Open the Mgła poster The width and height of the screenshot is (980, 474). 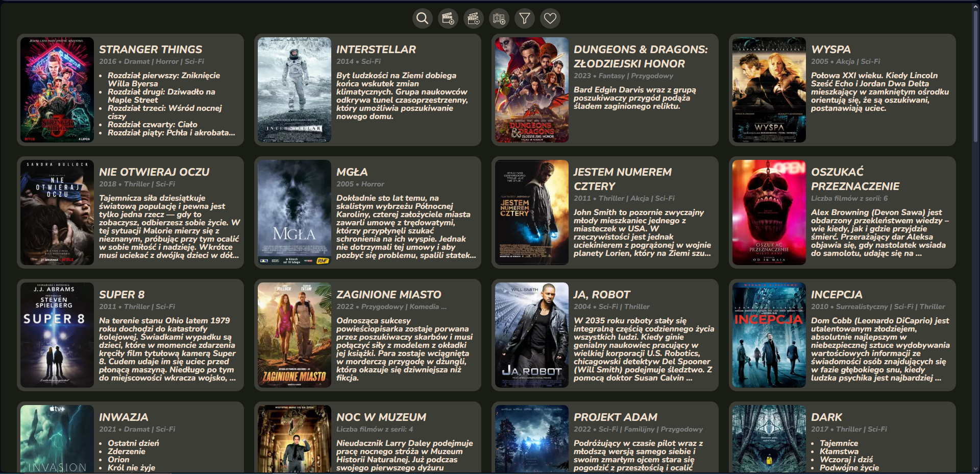pos(295,212)
